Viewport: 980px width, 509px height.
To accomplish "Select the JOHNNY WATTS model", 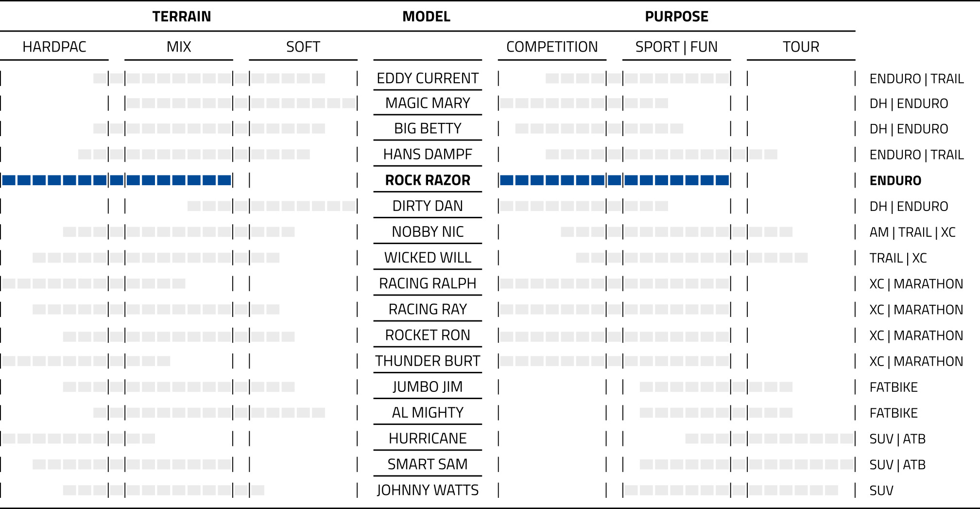I will point(428,490).
